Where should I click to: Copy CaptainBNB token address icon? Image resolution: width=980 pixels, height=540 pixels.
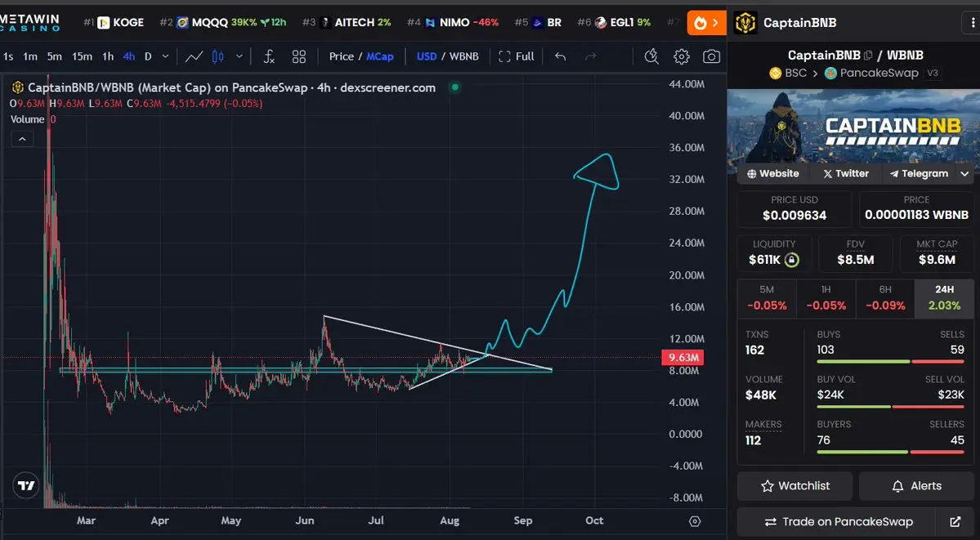[867, 55]
